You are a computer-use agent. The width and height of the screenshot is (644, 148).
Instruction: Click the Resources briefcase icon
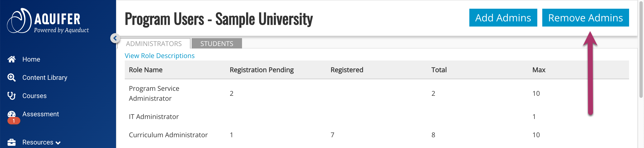12,142
